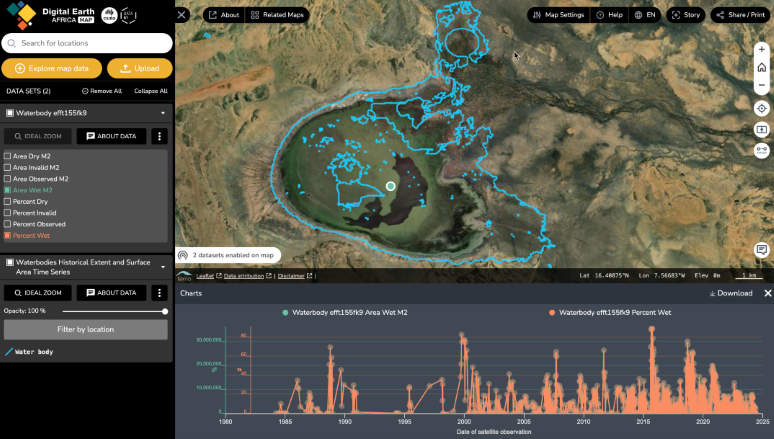The height and width of the screenshot is (439, 774).
Task: Open the compare split-view icon
Action: coord(762,129)
